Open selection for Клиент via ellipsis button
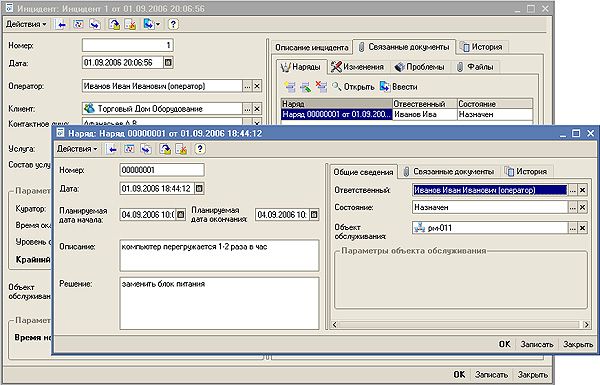Screen dimensions: 600x385 point(248,109)
